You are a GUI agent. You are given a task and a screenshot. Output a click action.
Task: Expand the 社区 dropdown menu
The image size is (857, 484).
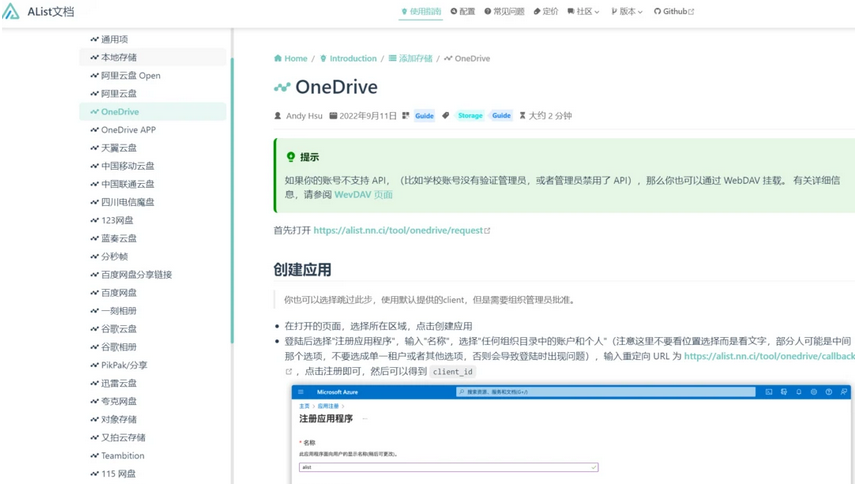[584, 11]
